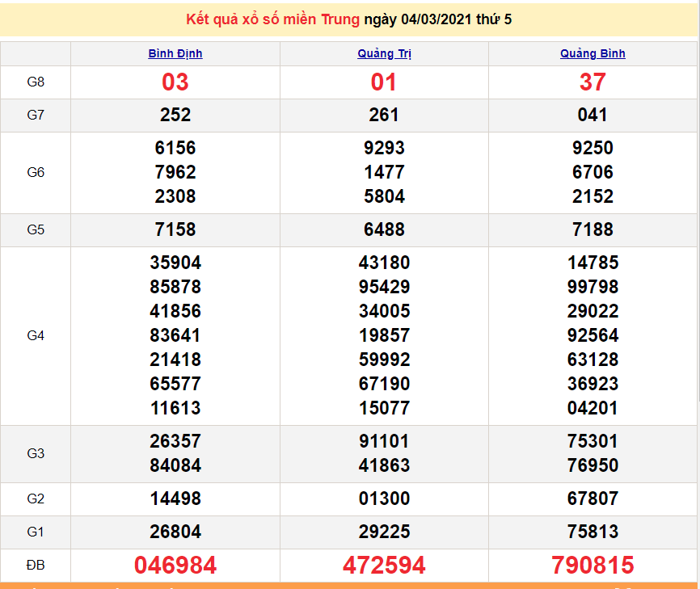The width and height of the screenshot is (700, 589).
Task: Click Quảng Bình special prize 790815
Action: pos(592,566)
